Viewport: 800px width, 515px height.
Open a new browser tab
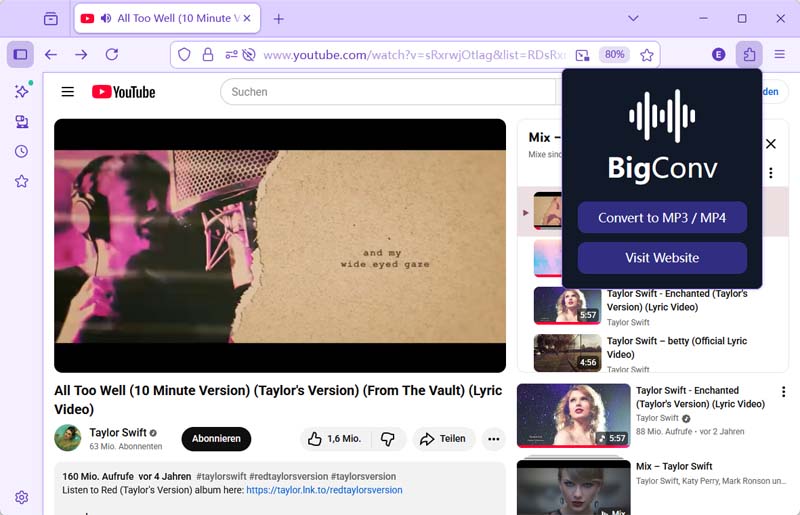tap(279, 19)
